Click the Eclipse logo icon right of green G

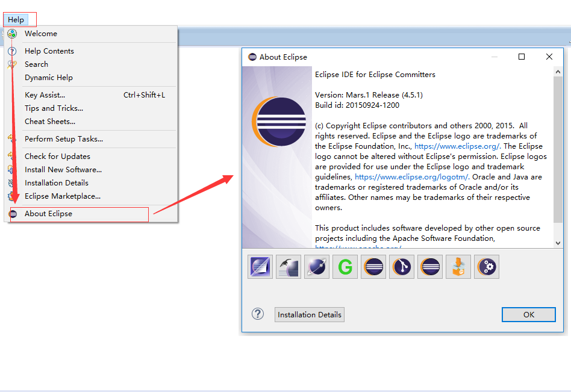(373, 267)
